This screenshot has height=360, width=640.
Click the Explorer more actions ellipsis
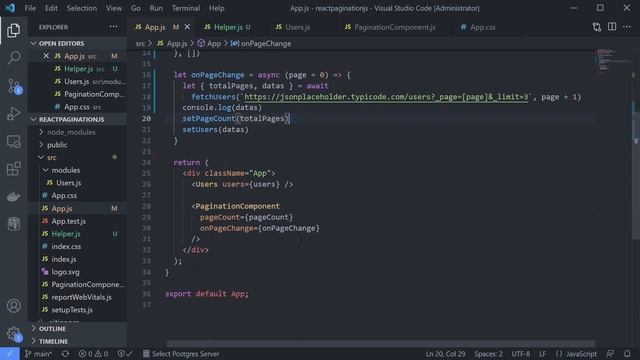point(113,27)
